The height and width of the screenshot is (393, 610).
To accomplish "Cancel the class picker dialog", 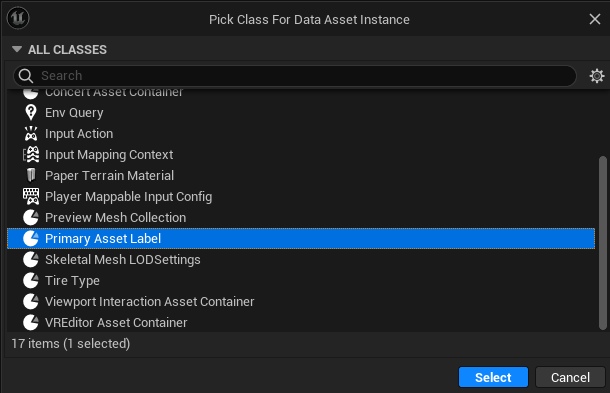I will coord(570,377).
